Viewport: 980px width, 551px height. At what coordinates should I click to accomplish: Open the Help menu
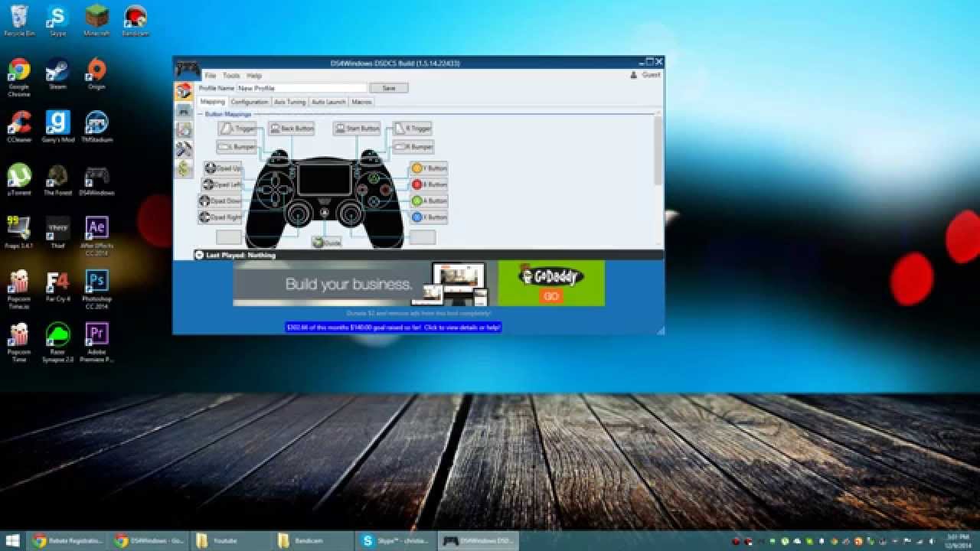(x=254, y=76)
